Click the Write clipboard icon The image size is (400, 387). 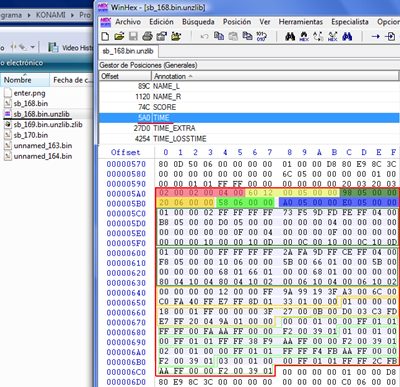pos(247,36)
